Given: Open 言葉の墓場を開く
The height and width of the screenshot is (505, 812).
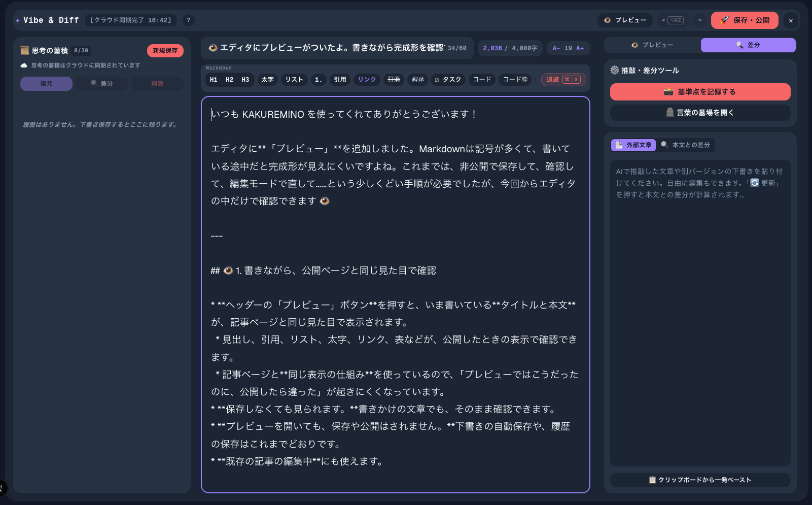Looking at the screenshot, I should (700, 113).
